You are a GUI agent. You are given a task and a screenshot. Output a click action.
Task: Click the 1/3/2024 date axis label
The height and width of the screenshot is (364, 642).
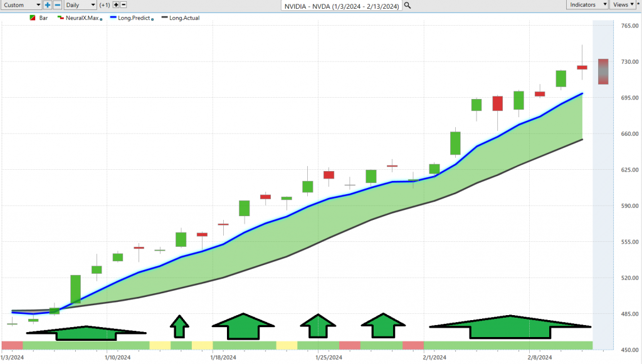click(x=13, y=357)
